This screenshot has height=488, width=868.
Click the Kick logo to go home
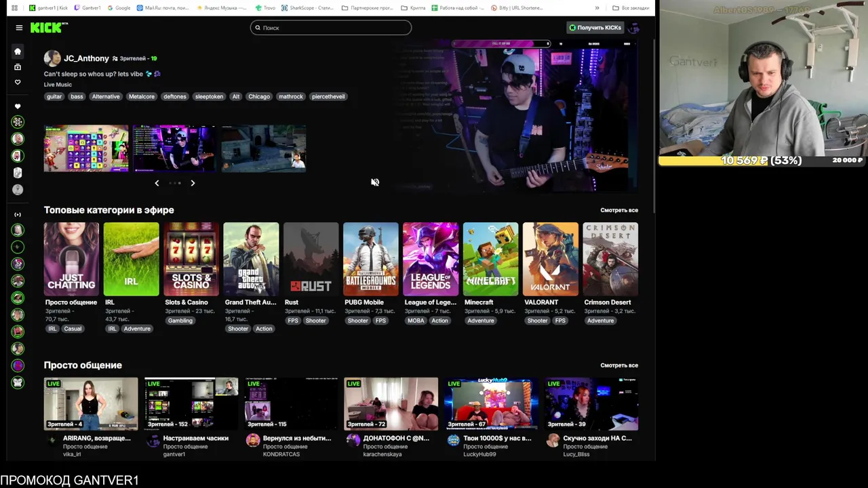point(49,27)
